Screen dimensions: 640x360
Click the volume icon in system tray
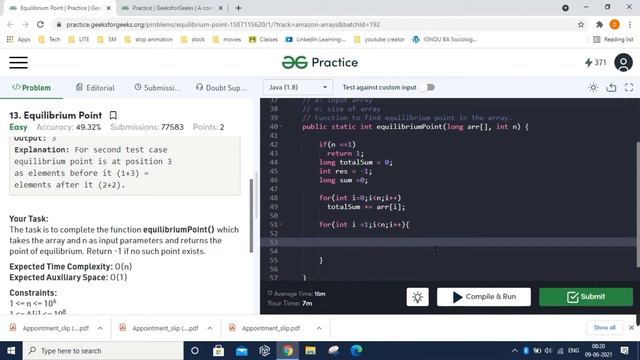pyautogui.click(x=548, y=351)
